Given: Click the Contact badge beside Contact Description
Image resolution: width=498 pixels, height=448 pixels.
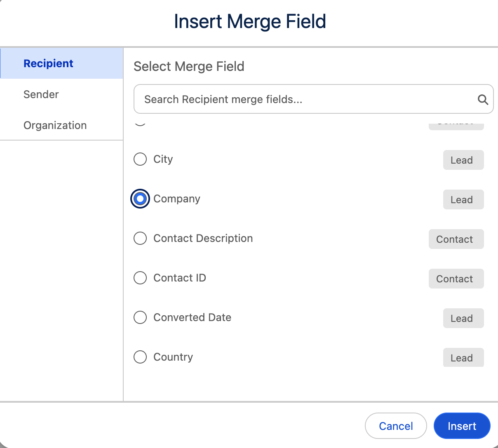Looking at the screenshot, I should click(x=456, y=239).
